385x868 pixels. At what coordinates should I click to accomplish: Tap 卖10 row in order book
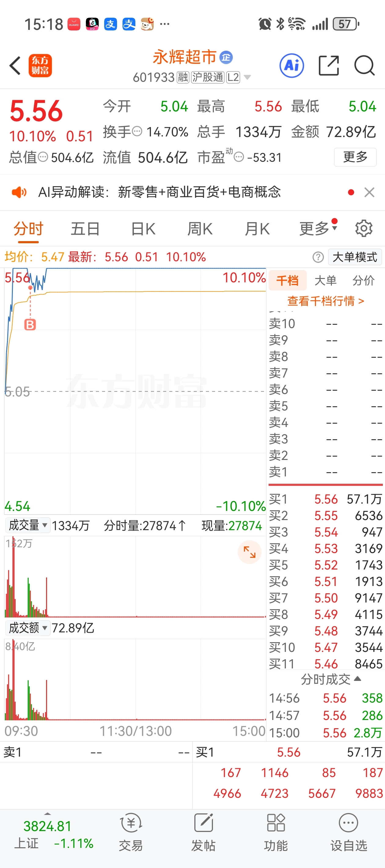click(325, 324)
